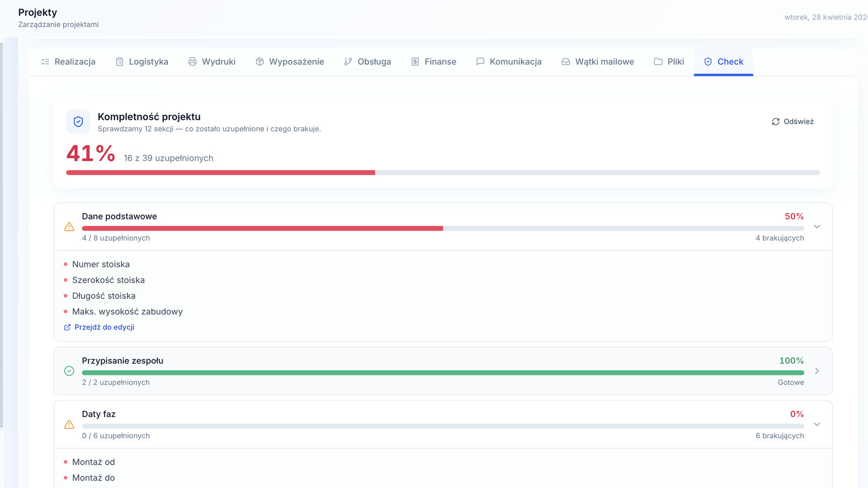The width and height of the screenshot is (868, 488).
Task: Select the missing item Szerokość stoiska
Action: 108,280
